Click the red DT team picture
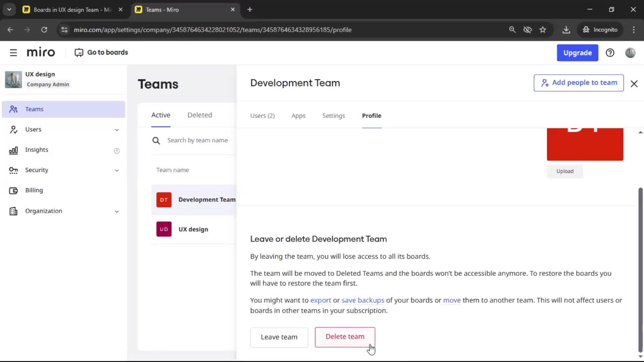Viewport: 644px width, 362px height. pyautogui.click(x=585, y=144)
